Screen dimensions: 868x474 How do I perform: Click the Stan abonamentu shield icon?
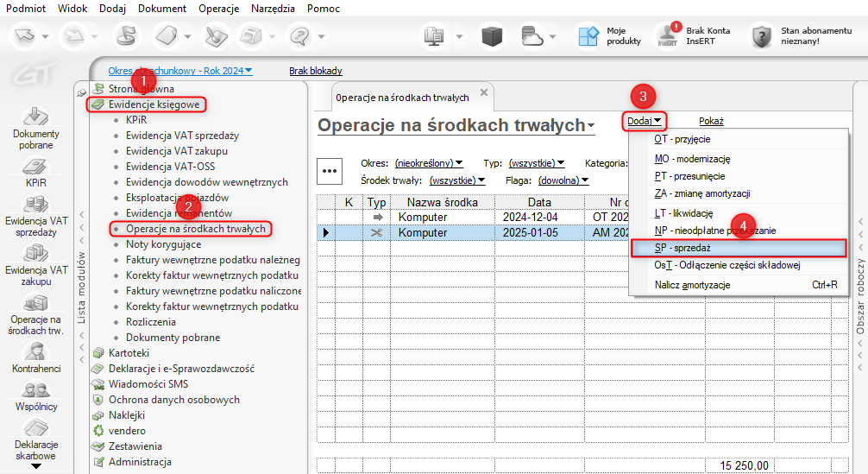762,36
